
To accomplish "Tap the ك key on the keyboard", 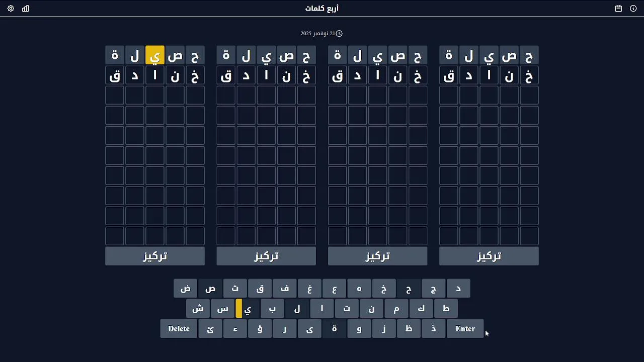I will 421,309.
